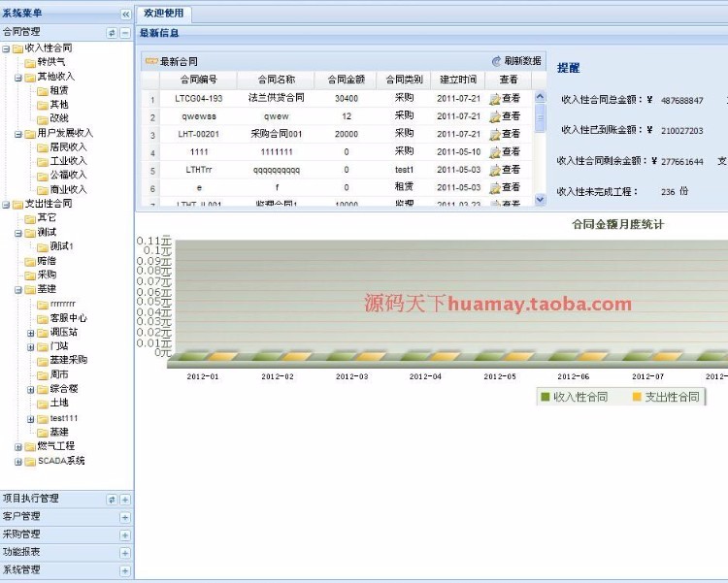This screenshot has width=728, height=583.
Task: Click the 刷新数据 refresh icon
Action: click(496, 61)
